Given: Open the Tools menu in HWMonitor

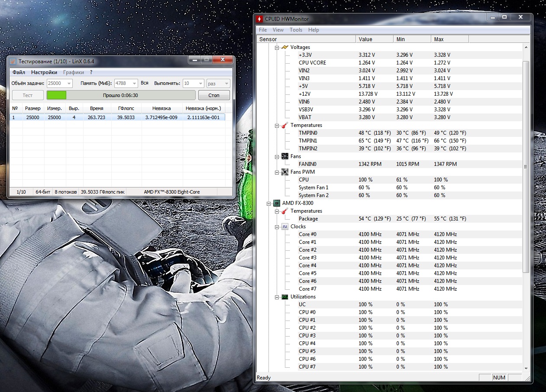Looking at the screenshot, I should click(296, 30).
